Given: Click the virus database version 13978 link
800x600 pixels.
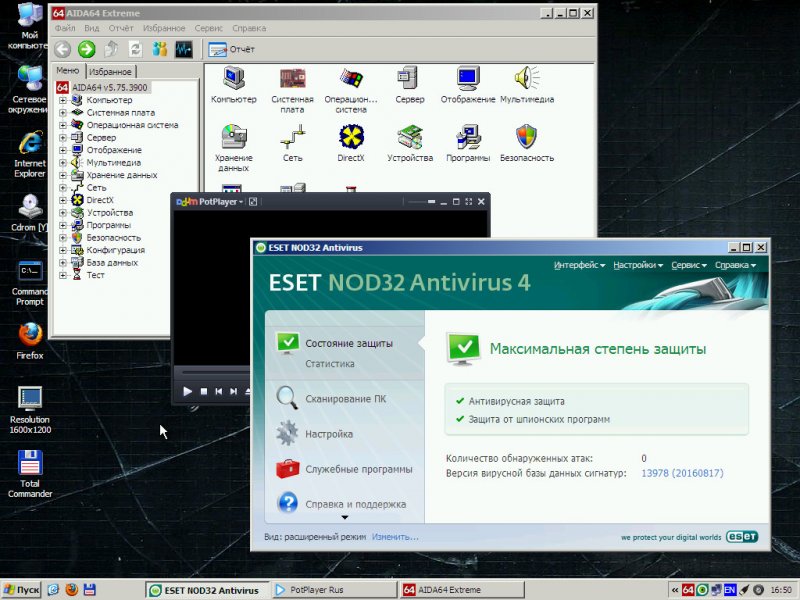Looking at the screenshot, I should pos(682,473).
